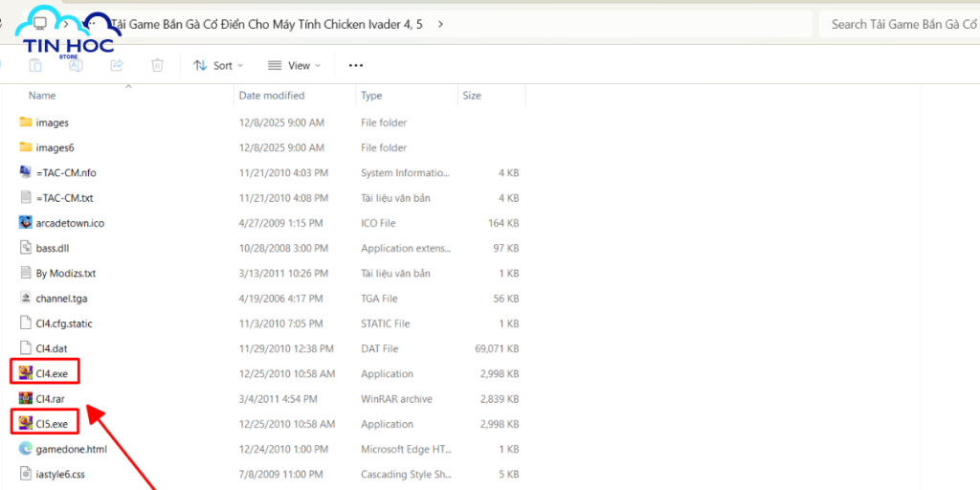980x490 pixels.
Task: Open the View dropdown
Action: coord(295,65)
